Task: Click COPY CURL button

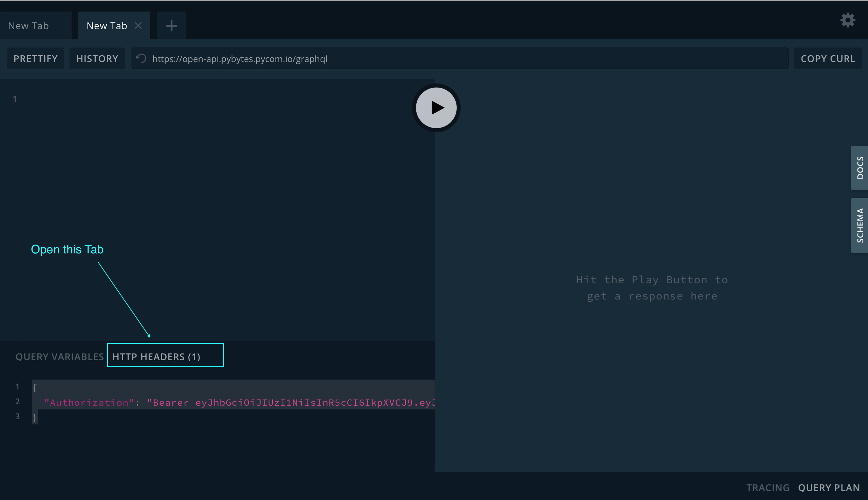Action: click(828, 59)
